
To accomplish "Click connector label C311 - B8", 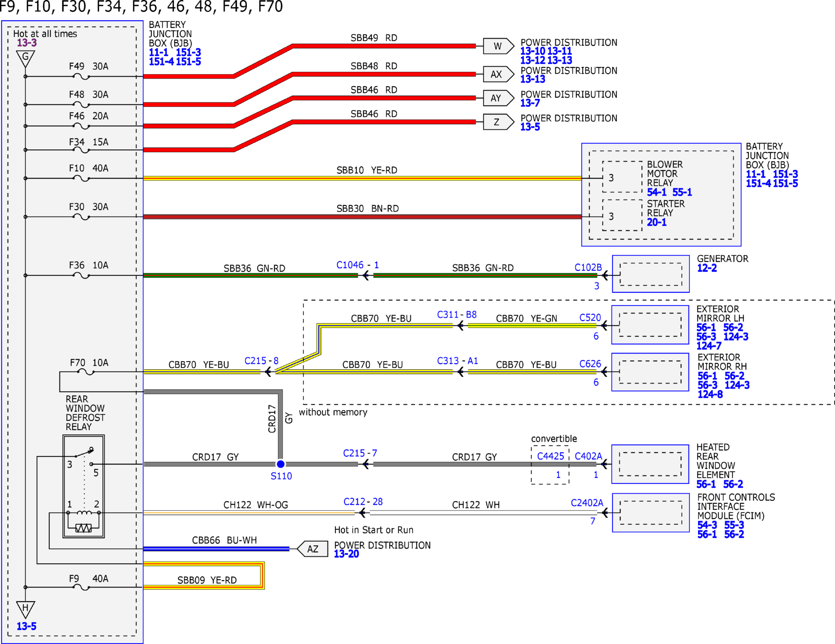I will (x=457, y=315).
